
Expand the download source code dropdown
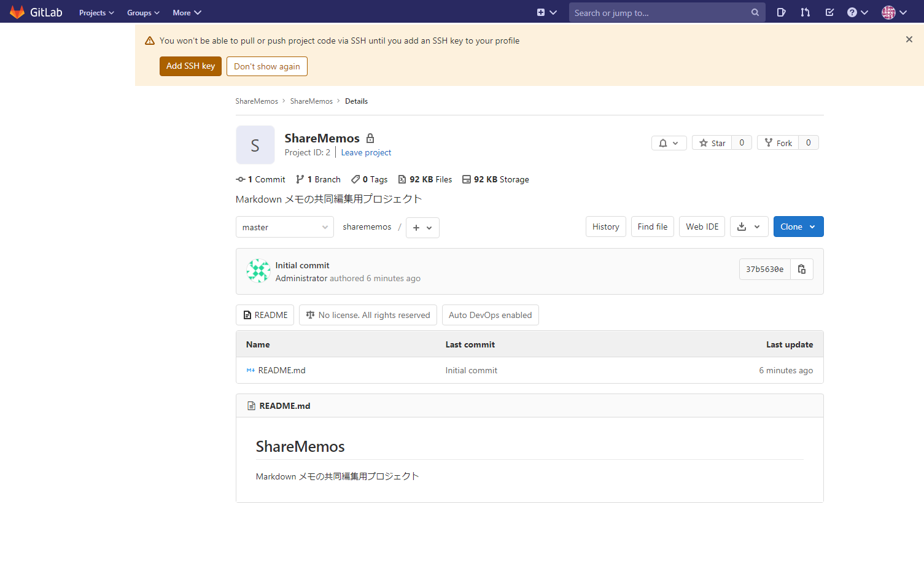[748, 227]
